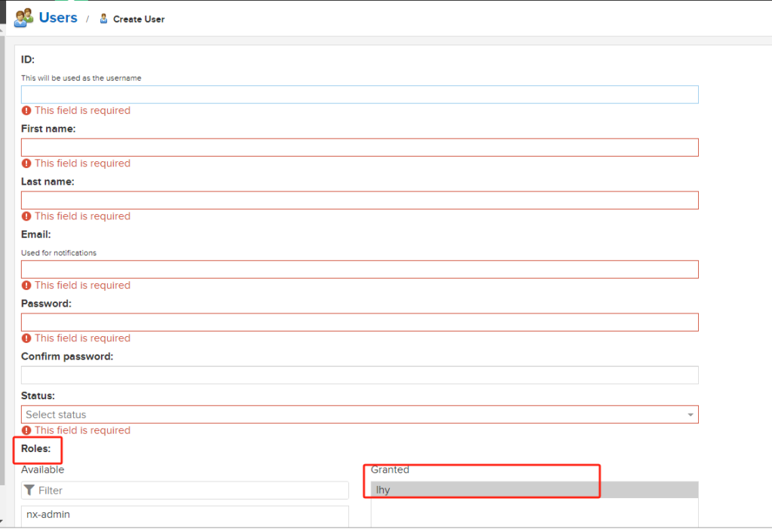Click the error icon under ID field
Image resolution: width=772 pixels, height=532 pixels.
[26, 111]
